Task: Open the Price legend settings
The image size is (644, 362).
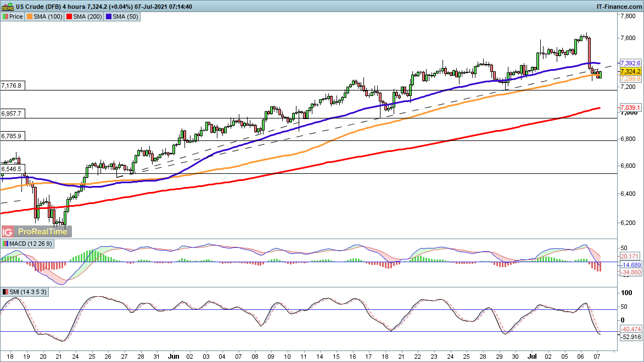Action: [16, 17]
